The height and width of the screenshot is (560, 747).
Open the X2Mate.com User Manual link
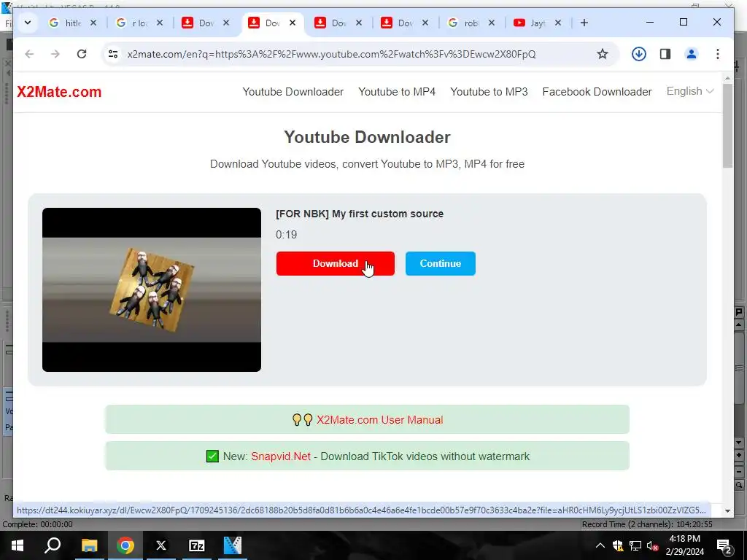[379, 419]
